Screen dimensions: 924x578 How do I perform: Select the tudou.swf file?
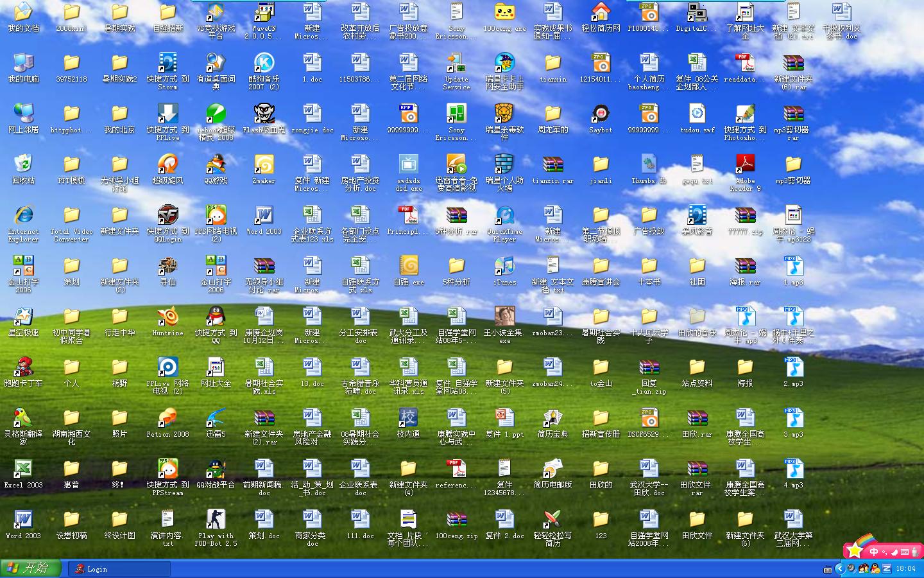tap(697, 118)
